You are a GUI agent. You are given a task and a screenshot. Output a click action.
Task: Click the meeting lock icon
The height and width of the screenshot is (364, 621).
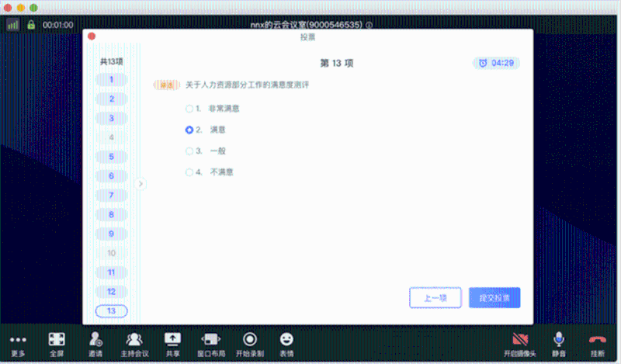[31, 25]
